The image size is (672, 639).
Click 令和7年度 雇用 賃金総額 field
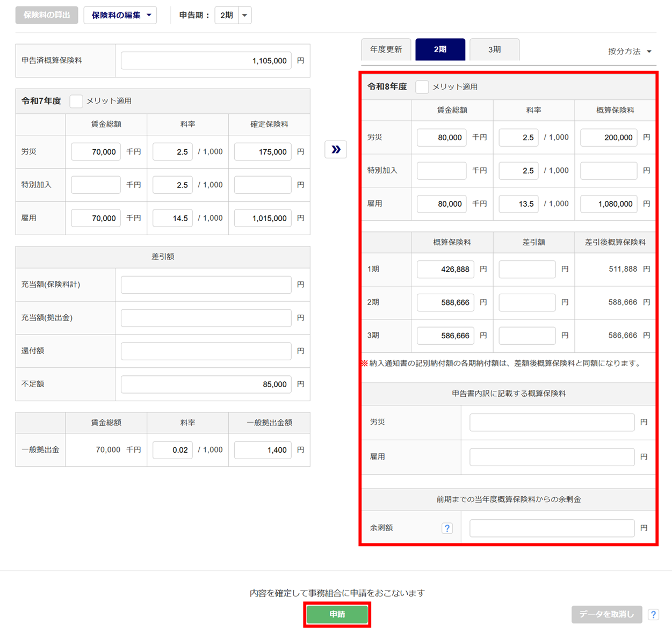pos(96,218)
